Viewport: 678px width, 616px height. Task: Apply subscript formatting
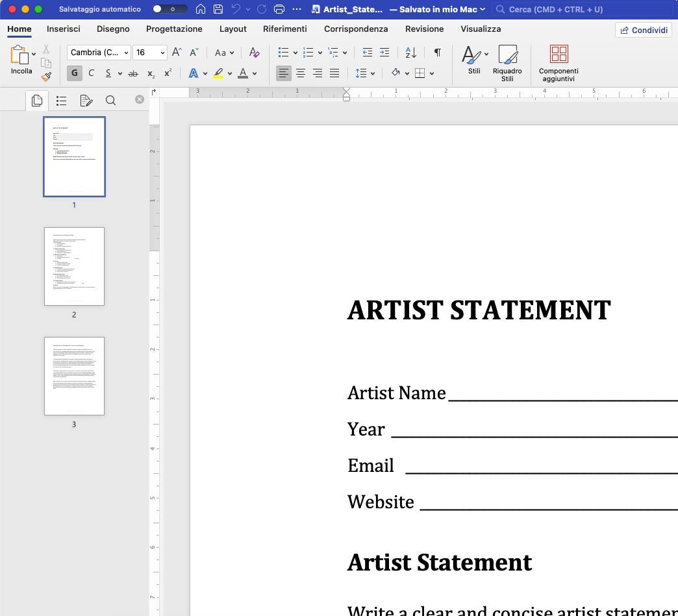click(151, 73)
